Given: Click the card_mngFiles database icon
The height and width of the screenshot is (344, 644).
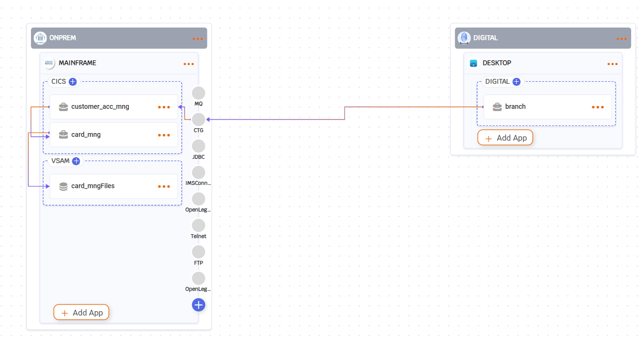Looking at the screenshot, I should tap(63, 186).
